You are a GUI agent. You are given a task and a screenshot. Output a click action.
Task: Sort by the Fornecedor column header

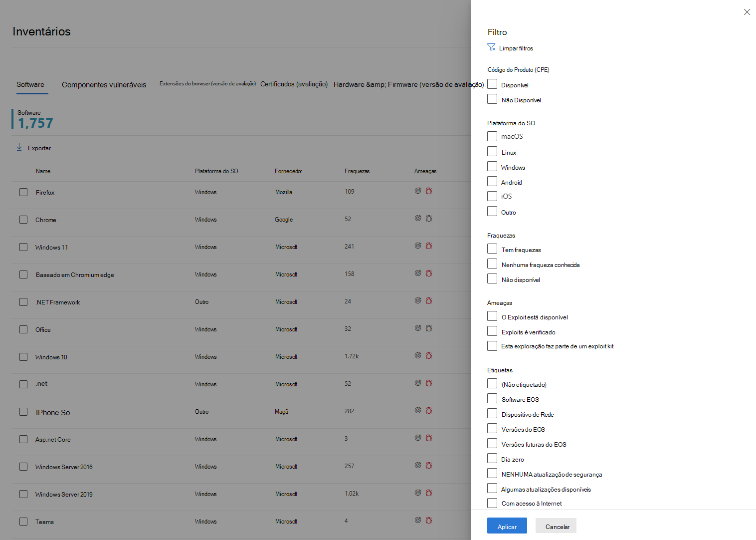point(288,171)
